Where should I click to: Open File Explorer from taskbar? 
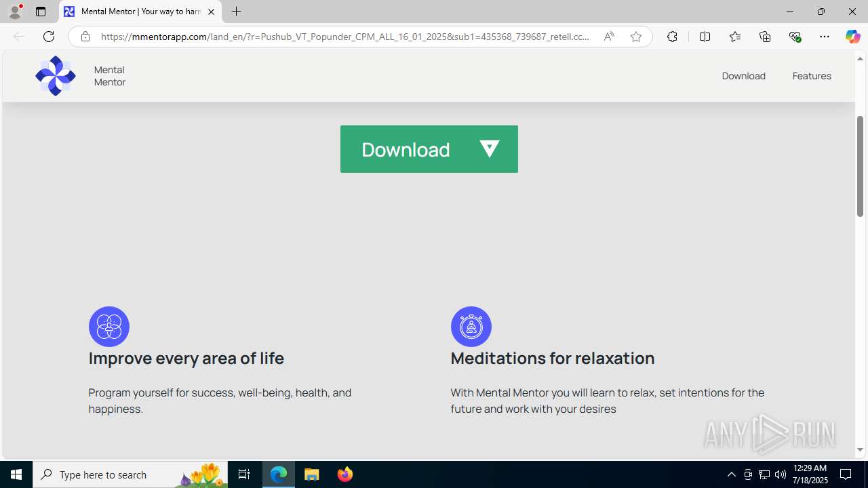tap(312, 474)
